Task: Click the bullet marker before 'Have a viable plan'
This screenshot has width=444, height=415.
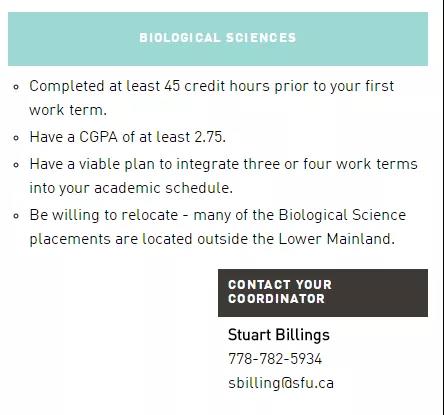Action: click(16, 165)
